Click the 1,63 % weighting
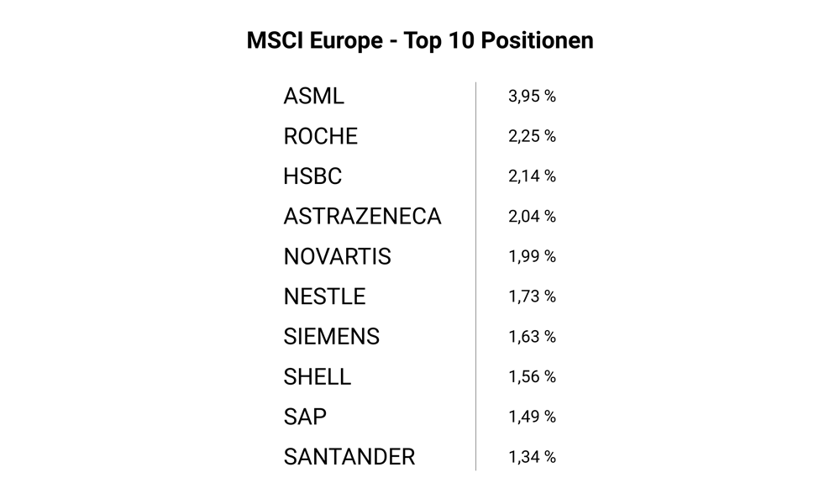The height and width of the screenshot is (504, 840). [532, 337]
